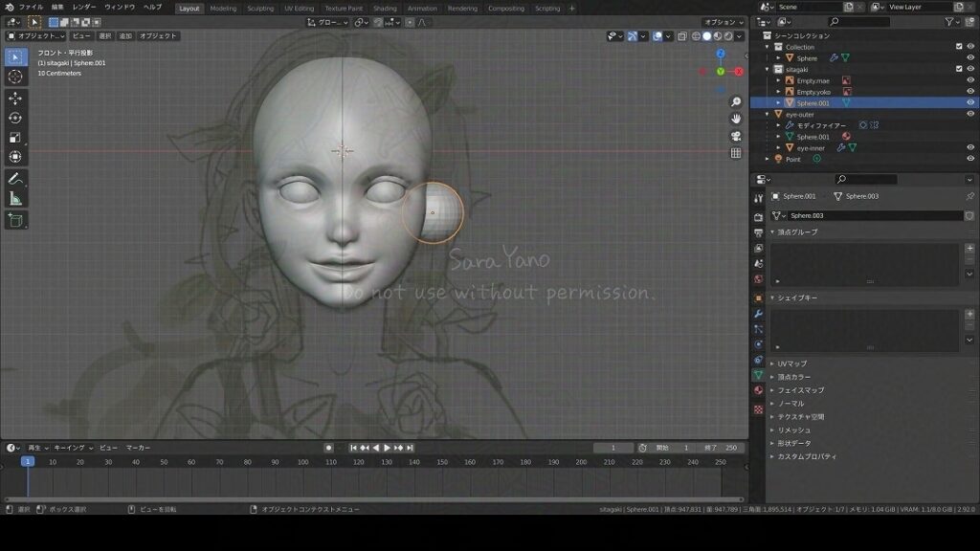This screenshot has height=551, width=980.
Task: Open the Output properties tab
Action: (x=758, y=232)
